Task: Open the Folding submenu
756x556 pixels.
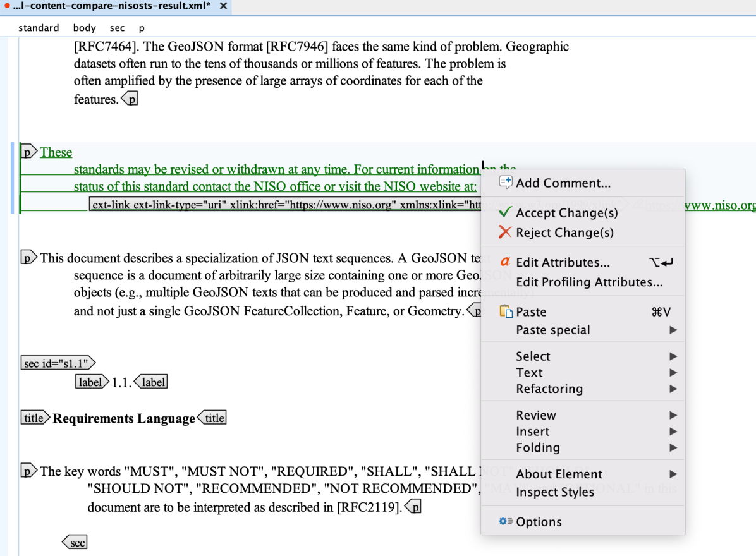Action: click(x=537, y=448)
